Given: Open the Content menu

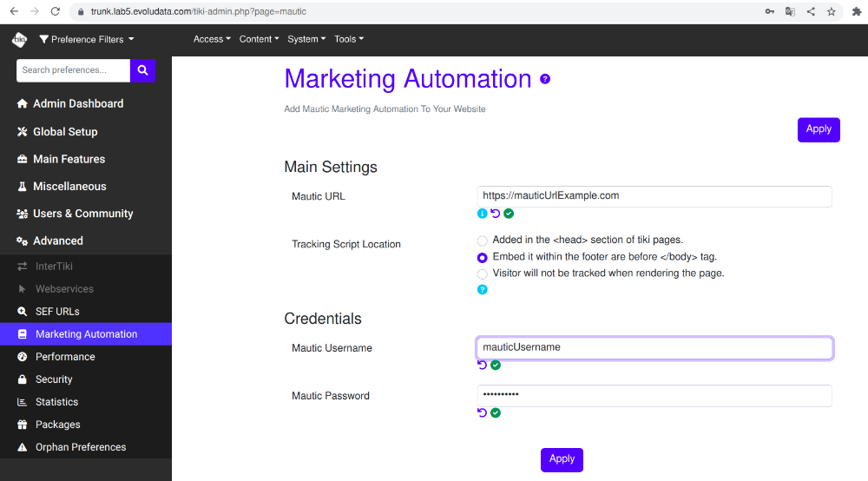Looking at the screenshot, I should tap(259, 39).
